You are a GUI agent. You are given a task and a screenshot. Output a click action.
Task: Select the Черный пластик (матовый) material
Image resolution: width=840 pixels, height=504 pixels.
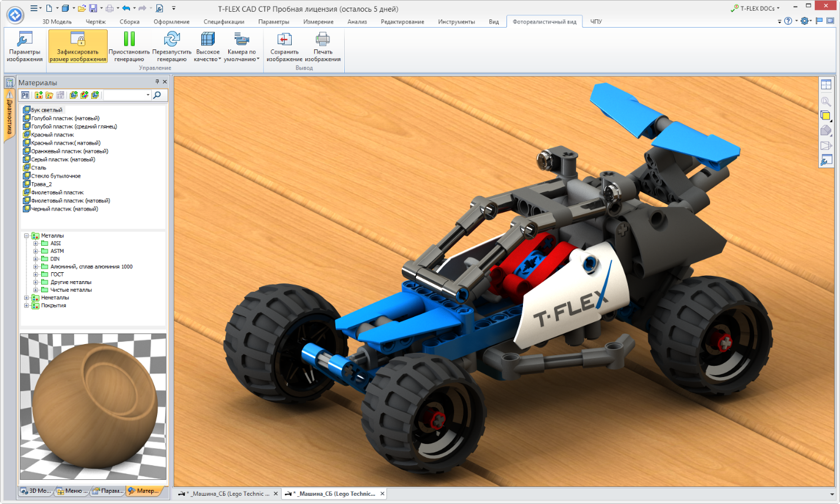[x=61, y=209]
